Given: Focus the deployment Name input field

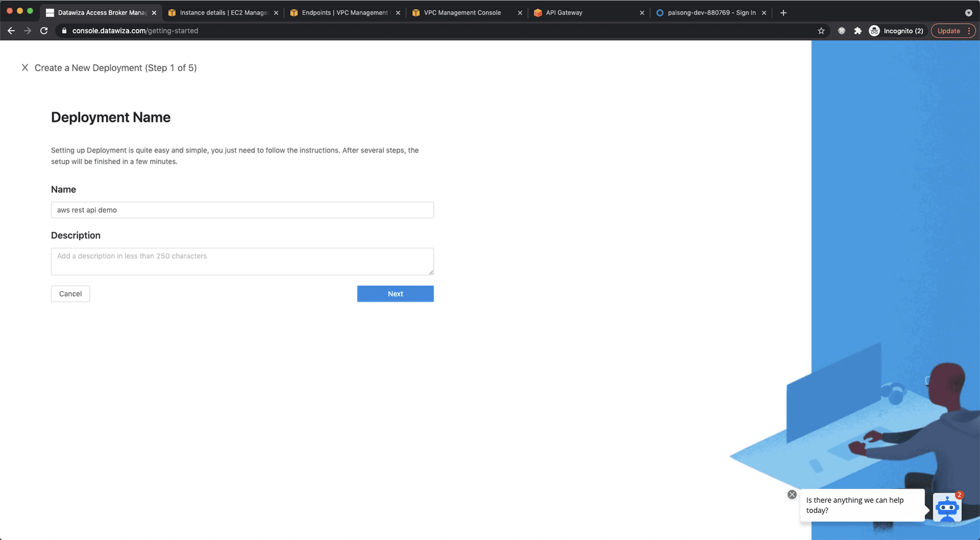Looking at the screenshot, I should click(242, 210).
